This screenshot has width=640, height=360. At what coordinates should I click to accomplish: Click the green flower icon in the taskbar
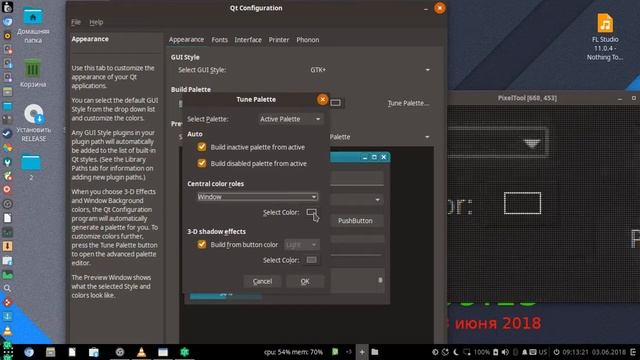(x=184, y=352)
